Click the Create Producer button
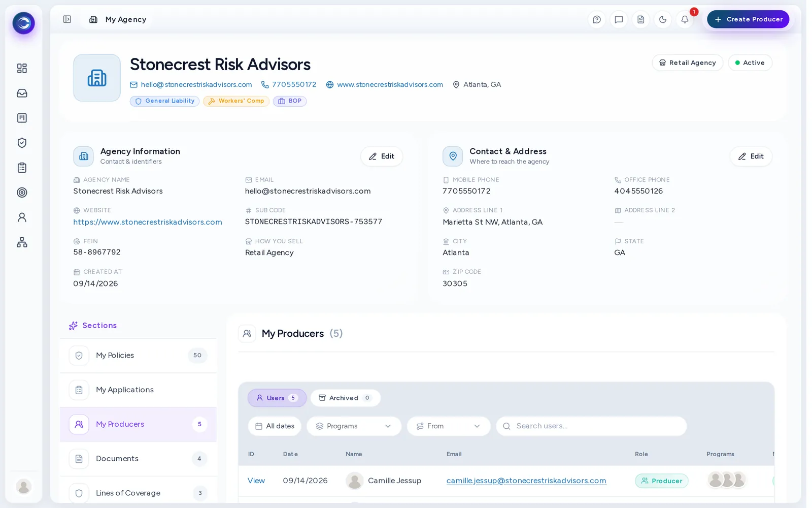 748,19
